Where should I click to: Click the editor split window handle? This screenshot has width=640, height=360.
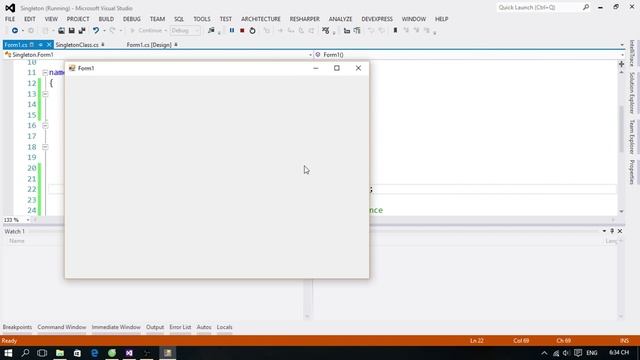(621, 64)
